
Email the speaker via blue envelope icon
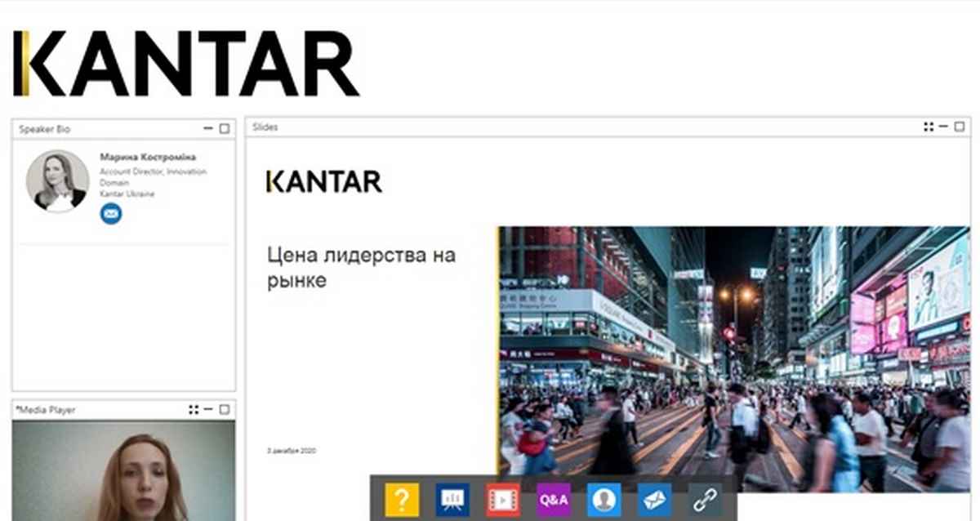pyautogui.click(x=111, y=214)
